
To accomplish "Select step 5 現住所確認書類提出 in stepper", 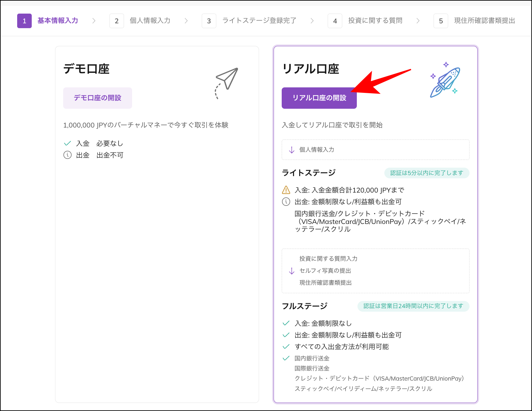I will (484, 20).
